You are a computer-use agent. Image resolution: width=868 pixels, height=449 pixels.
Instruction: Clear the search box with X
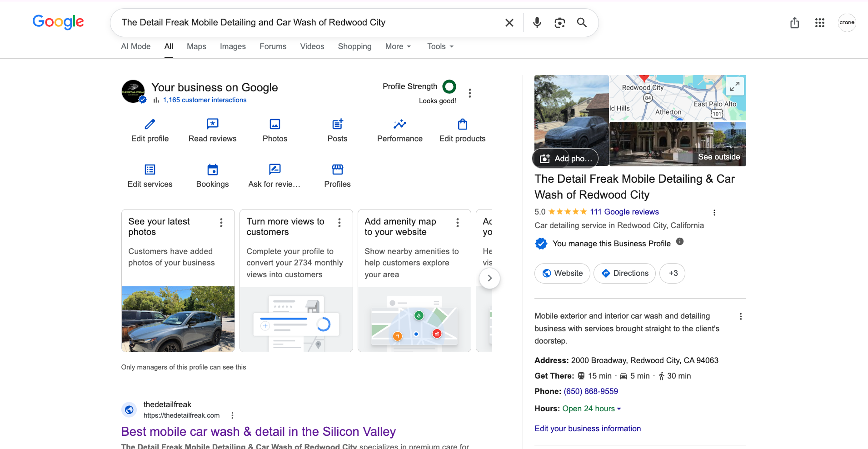[509, 23]
